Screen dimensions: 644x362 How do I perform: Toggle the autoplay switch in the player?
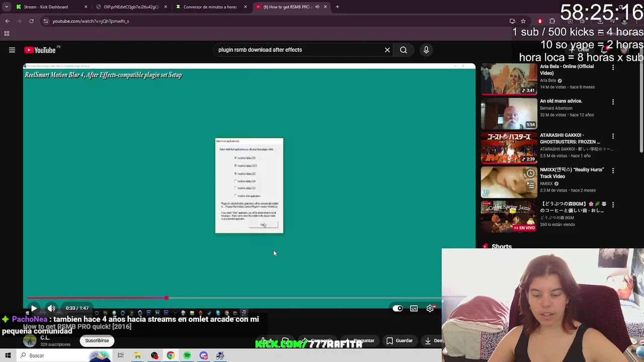(x=397, y=308)
